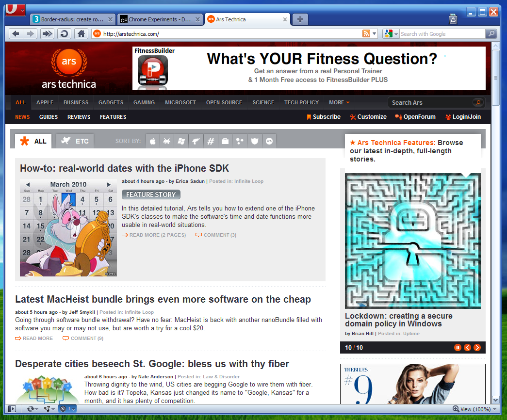The image size is (507, 420).
Task: Submit Search Ars using the magnifier icon
Action: [478, 102]
